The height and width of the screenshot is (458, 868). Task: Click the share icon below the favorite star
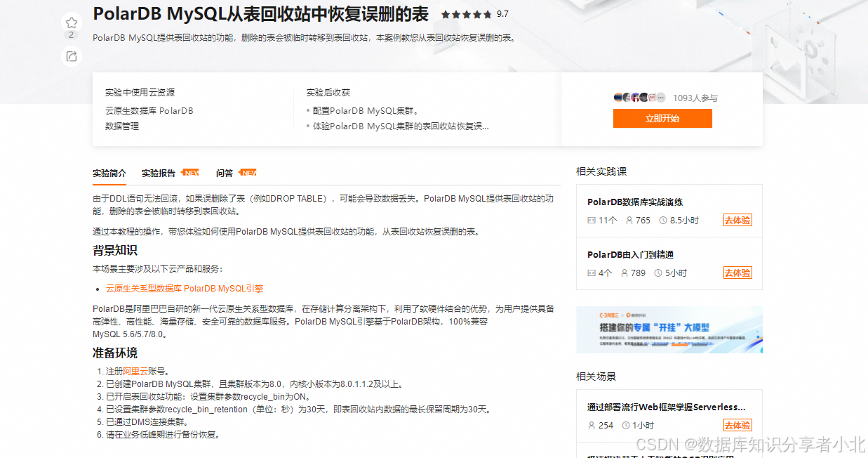[71, 57]
